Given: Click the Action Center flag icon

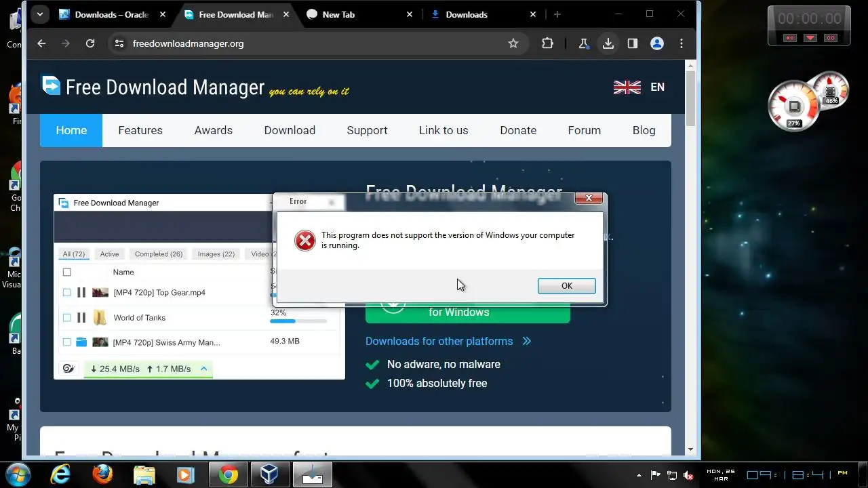Looking at the screenshot, I should point(655,475).
